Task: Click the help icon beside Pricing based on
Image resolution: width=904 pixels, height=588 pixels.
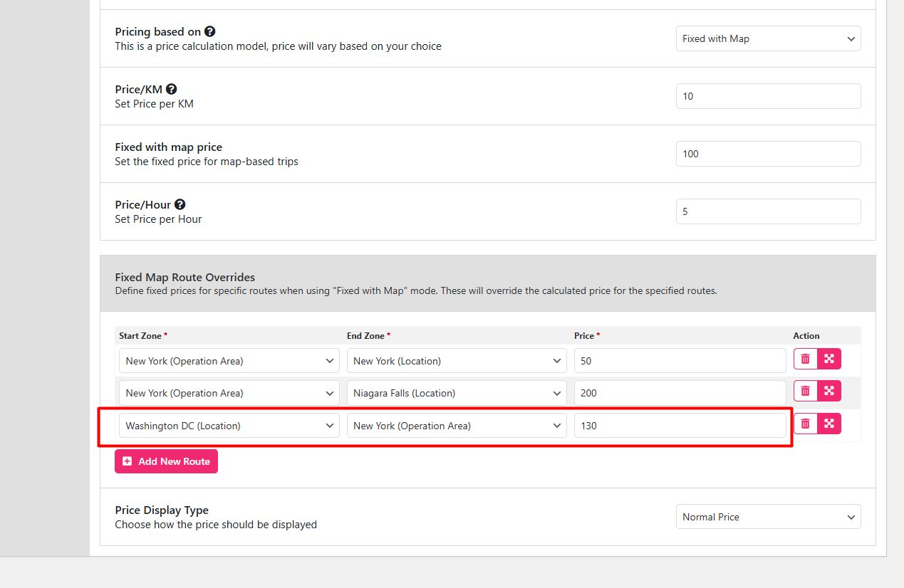Action: pyautogui.click(x=210, y=32)
